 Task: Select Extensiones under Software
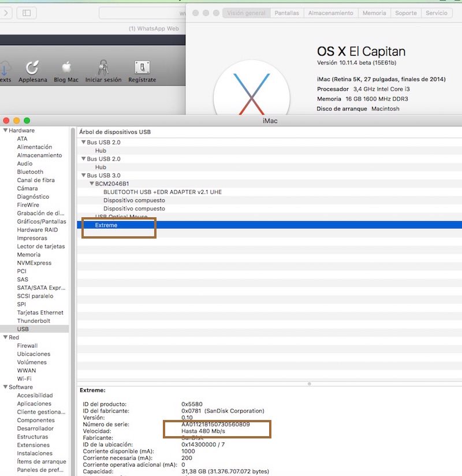tap(33, 445)
